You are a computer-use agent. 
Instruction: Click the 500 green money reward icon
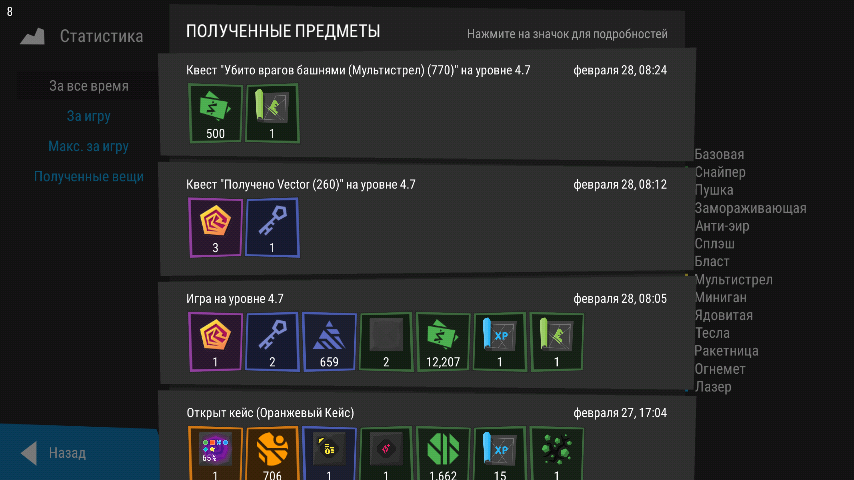(215, 113)
